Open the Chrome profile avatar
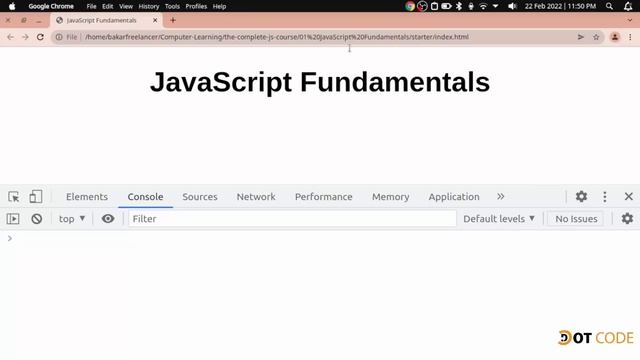The height and width of the screenshot is (360, 640). pyautogui.click(x=615, y=37)
